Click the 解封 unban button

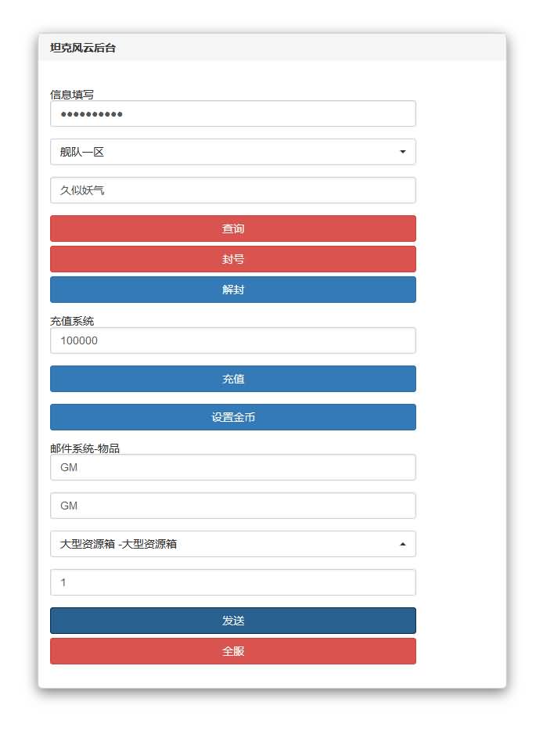tap(232, 290)
